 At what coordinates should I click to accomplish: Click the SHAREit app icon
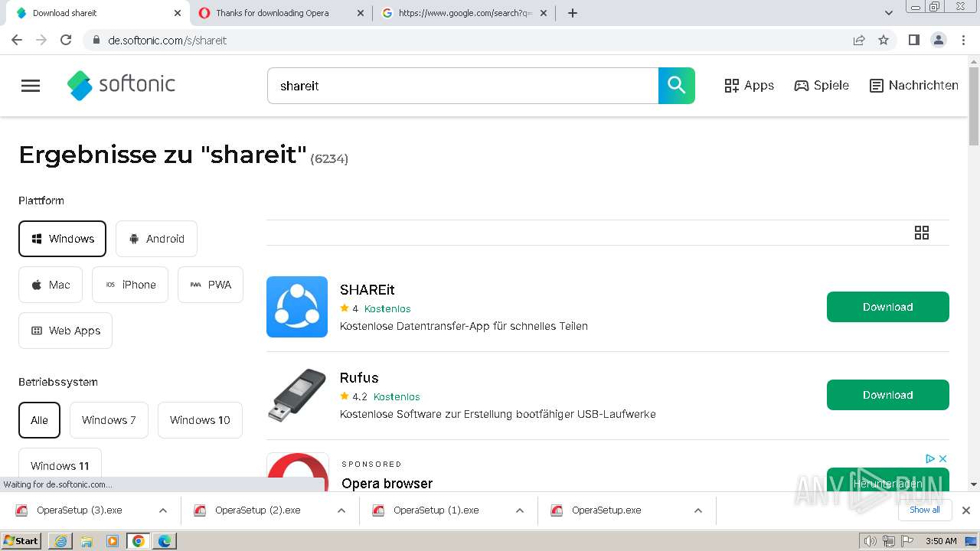297,307
